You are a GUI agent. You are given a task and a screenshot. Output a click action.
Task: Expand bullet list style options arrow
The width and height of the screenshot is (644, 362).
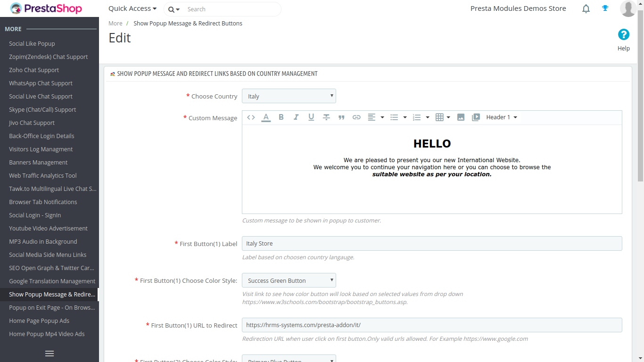click(x=405, y=117)
